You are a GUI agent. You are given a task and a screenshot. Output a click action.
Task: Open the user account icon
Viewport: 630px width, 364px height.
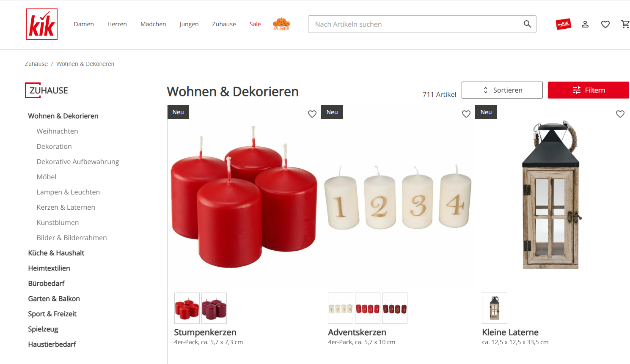tap(585, 24)
